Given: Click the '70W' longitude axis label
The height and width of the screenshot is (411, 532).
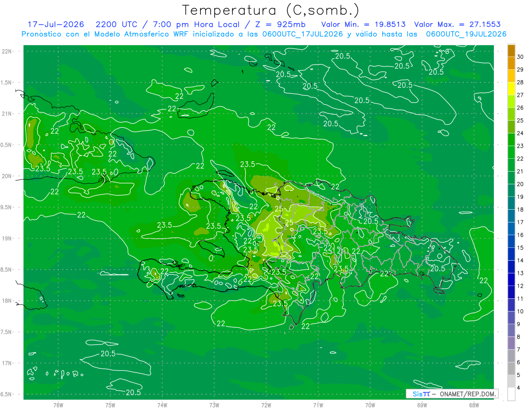Looking at the screenshot, I should pyautogui.click(x=370, y=405).
